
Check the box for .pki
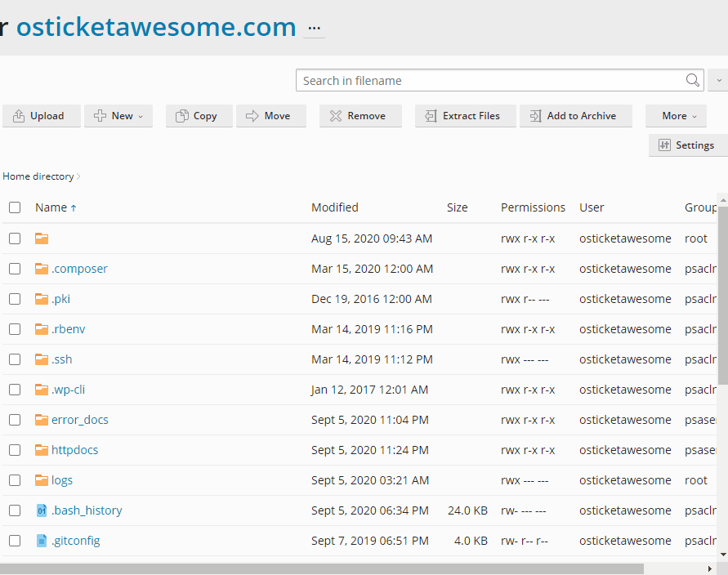(15, 299)
